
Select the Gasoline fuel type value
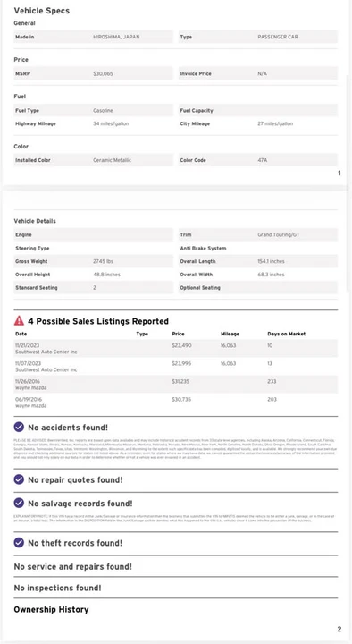[x=103, y=111]
